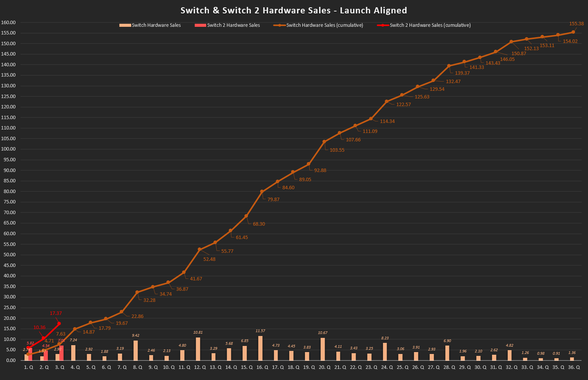Click the bar value label "11.57"
588x380 pixels.
point(260,331)
